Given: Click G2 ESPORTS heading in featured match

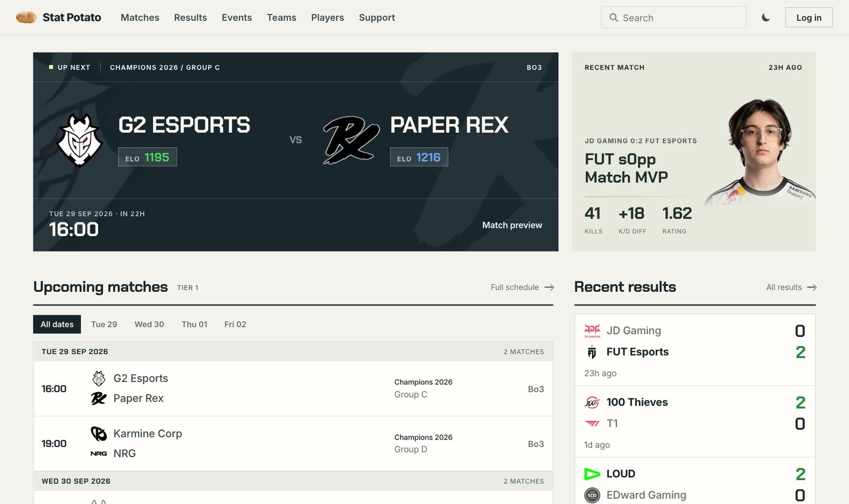Looking at the screenshot, I should pyautogui.click(x=184, y=125).
